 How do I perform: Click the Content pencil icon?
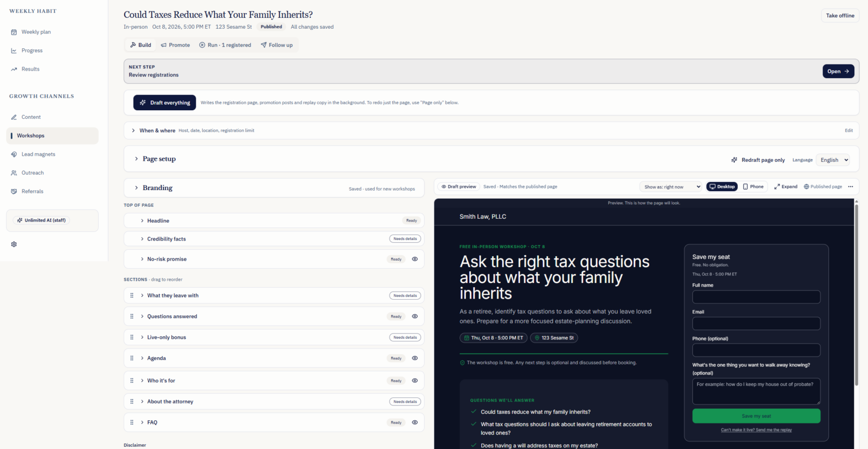point(14,117)
